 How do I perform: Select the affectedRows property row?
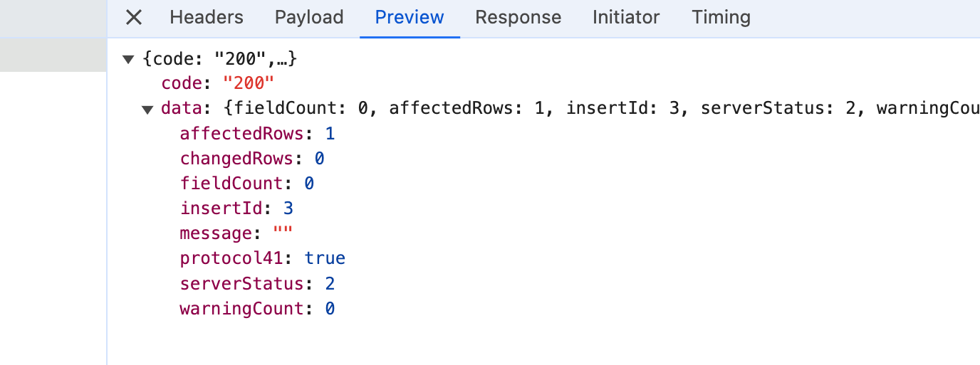(x=256, y=134)
